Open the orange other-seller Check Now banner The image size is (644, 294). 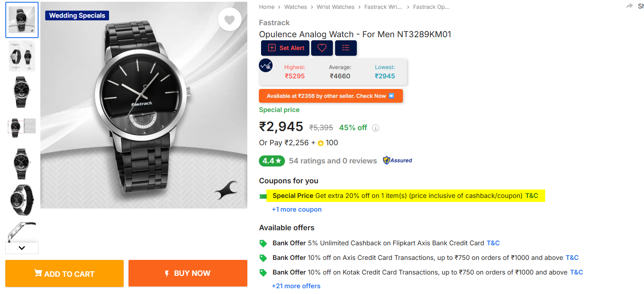tap(331, 96)
